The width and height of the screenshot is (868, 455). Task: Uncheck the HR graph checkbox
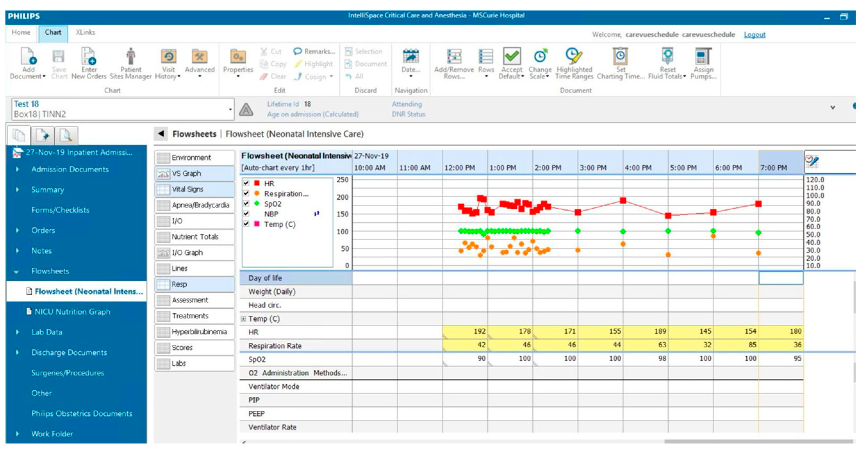pos(246,183)
